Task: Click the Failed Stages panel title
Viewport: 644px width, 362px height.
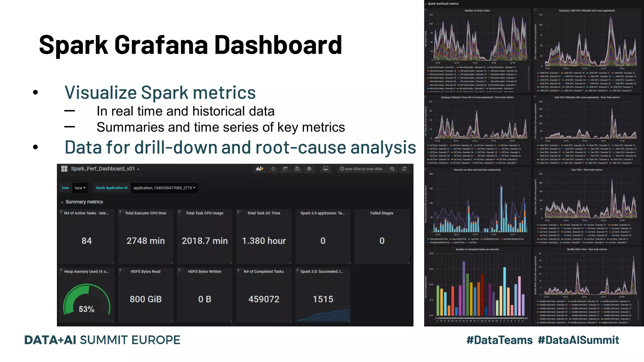Action: tap(381, 213)
